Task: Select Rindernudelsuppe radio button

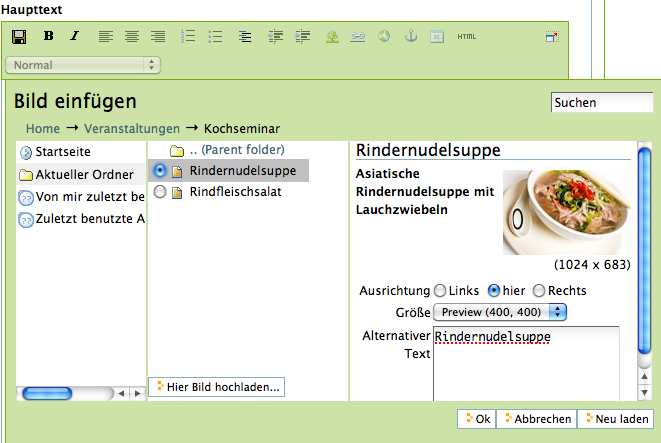Action: 160,170
